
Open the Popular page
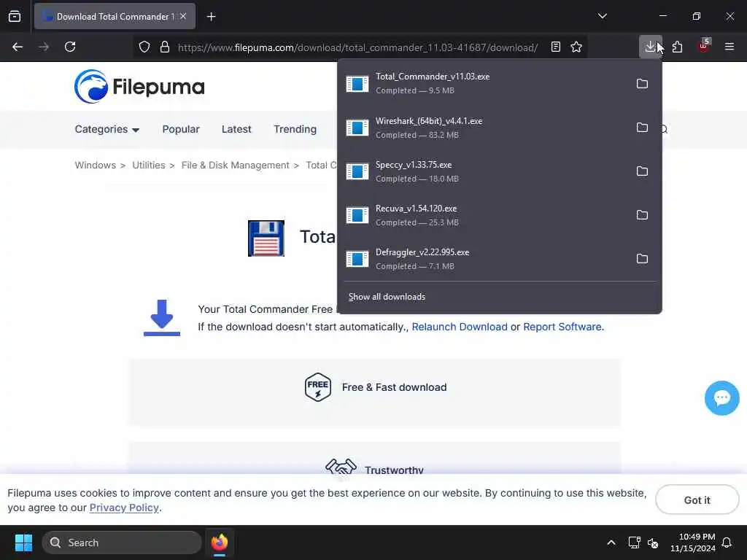181,129
